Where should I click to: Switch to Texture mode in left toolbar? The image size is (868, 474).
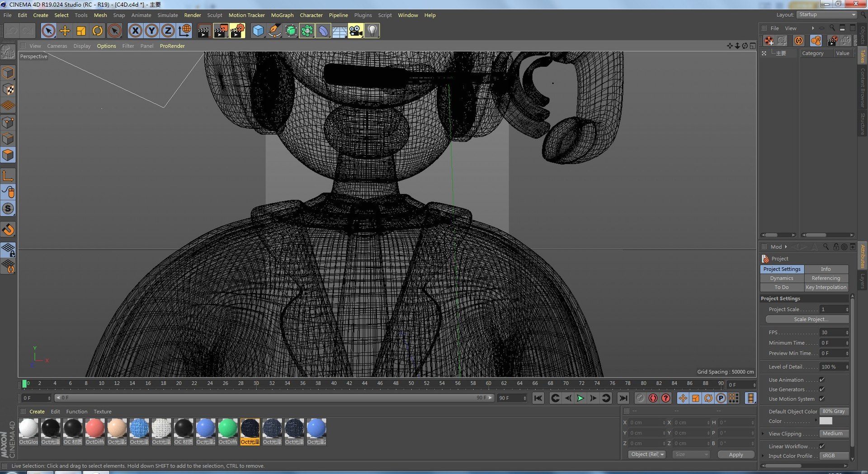8,89
